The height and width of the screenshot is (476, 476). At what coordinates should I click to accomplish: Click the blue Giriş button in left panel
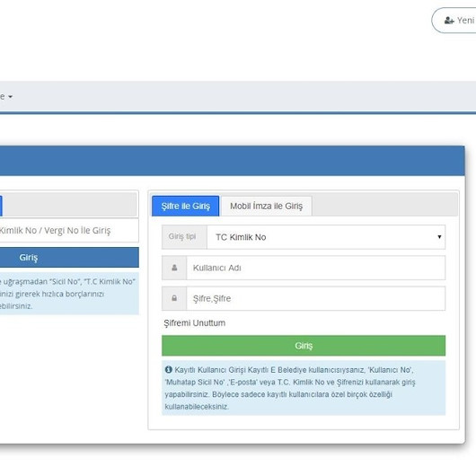click(x=69, y=258)
